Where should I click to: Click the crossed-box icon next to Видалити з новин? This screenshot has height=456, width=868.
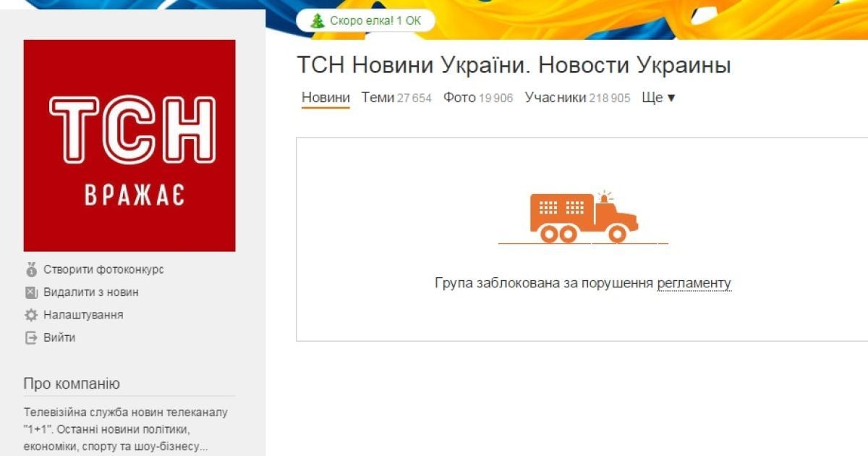[30, 292]
